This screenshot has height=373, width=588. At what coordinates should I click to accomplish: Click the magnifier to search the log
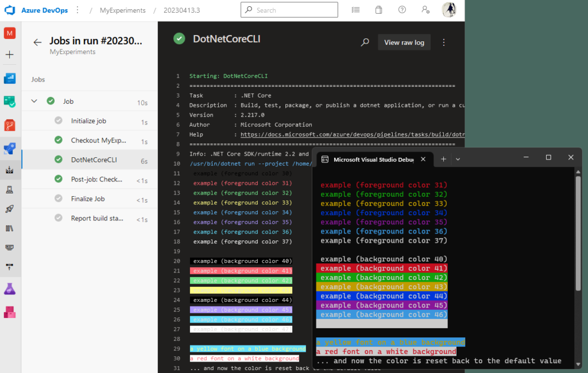(365, 42)
